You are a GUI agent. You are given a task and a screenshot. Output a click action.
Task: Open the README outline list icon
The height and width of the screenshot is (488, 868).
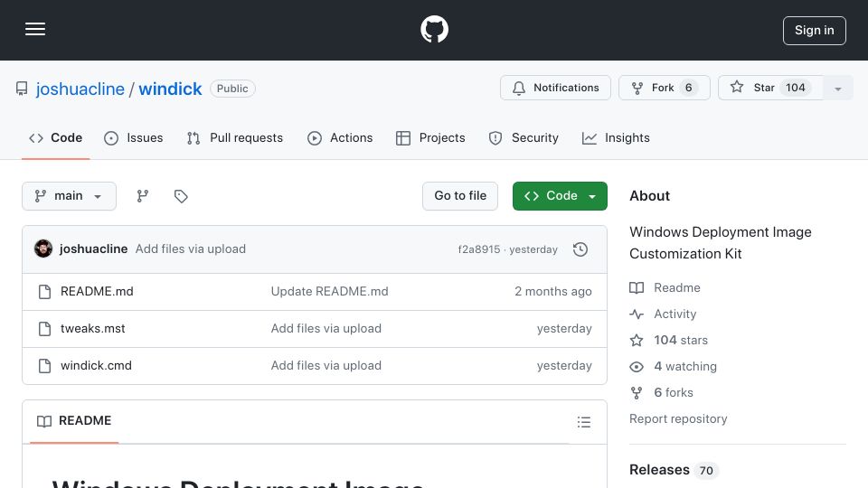tap(583, 422)
